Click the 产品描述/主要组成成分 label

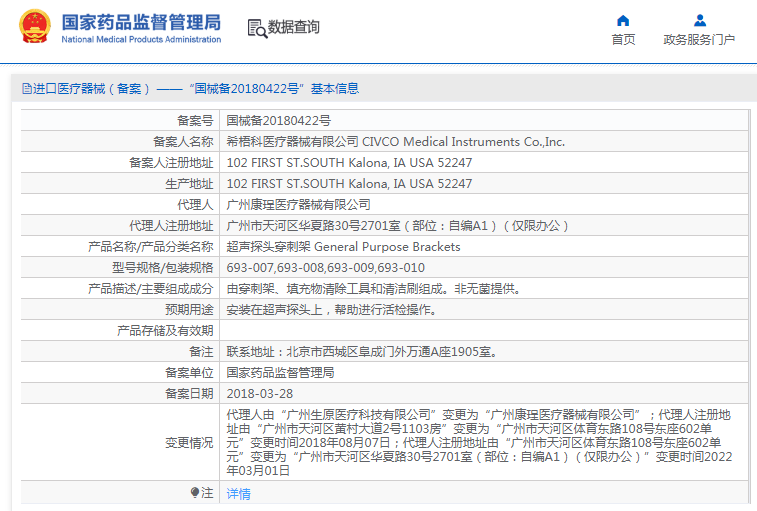(150, 289)
